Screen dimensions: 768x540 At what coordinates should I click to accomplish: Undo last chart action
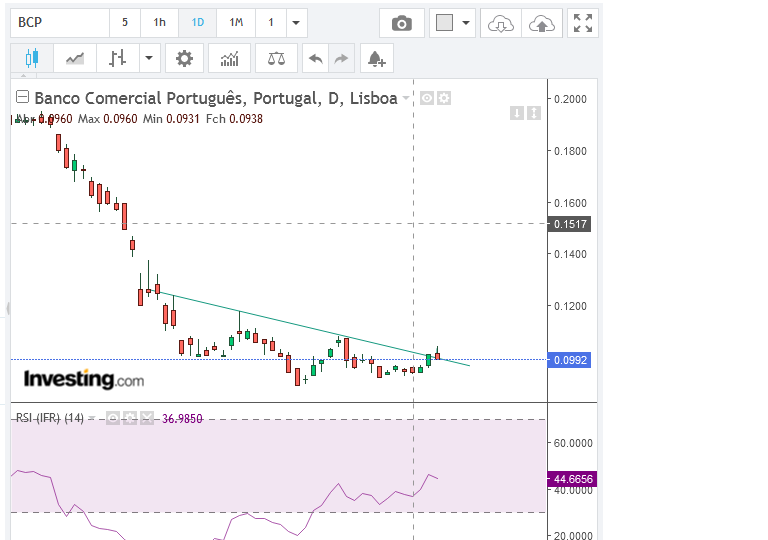(315, 58)
